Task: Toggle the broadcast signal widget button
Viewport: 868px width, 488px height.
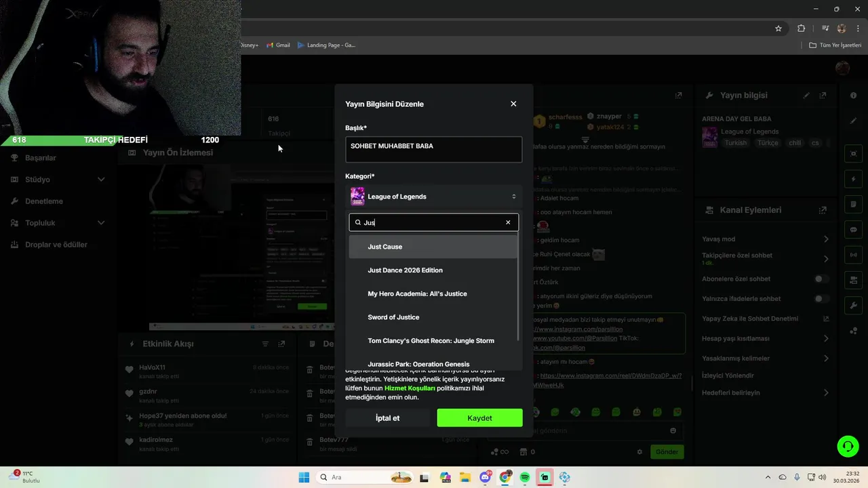Action: coord(853,255)
